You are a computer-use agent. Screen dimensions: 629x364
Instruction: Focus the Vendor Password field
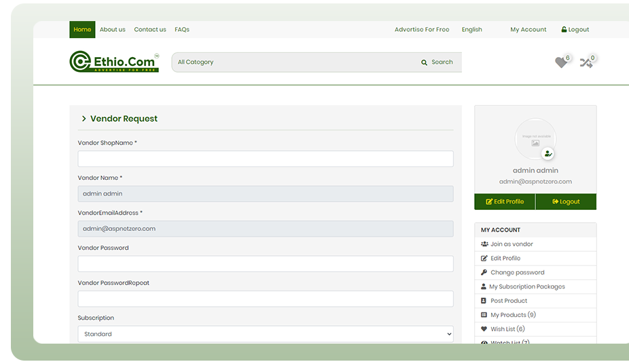coord(265,263)
